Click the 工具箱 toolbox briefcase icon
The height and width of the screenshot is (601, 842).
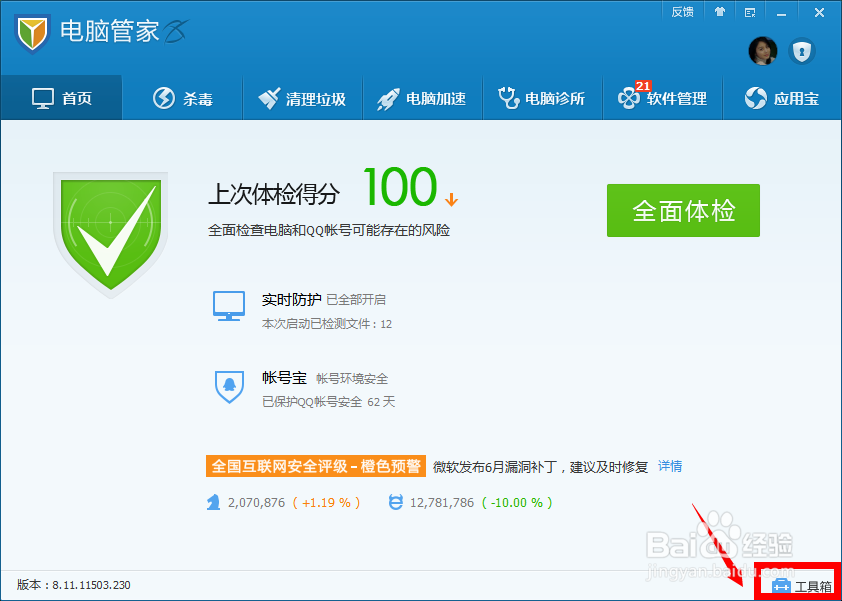click(x=781, y=586)
